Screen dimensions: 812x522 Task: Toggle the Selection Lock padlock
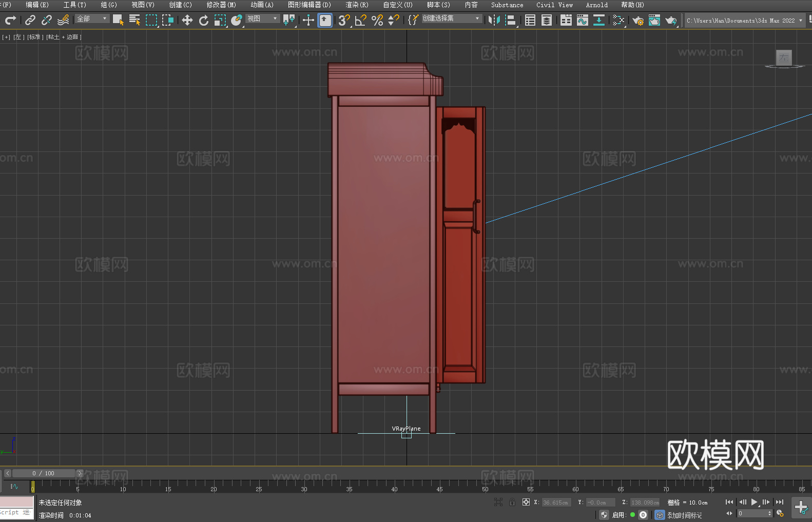[512, 502]
